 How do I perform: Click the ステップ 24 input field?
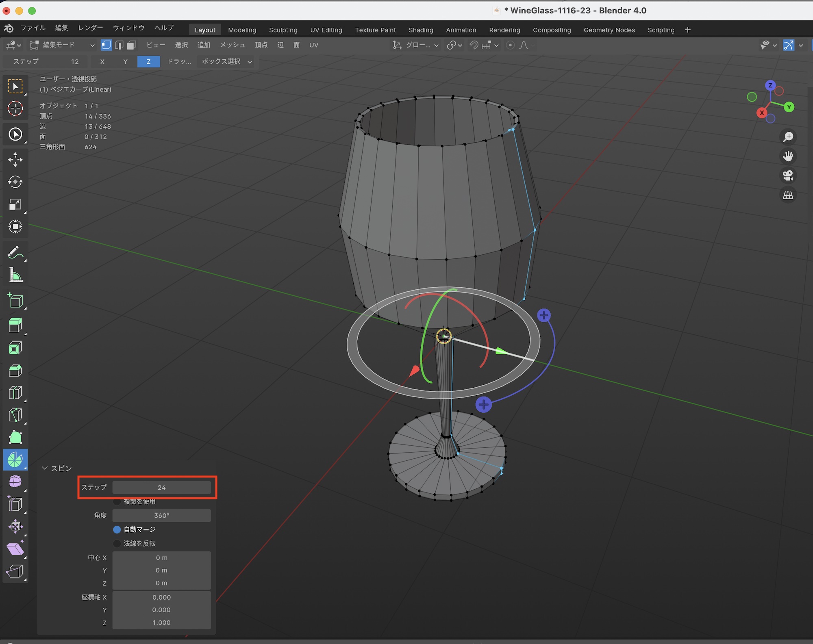[161, 488]
